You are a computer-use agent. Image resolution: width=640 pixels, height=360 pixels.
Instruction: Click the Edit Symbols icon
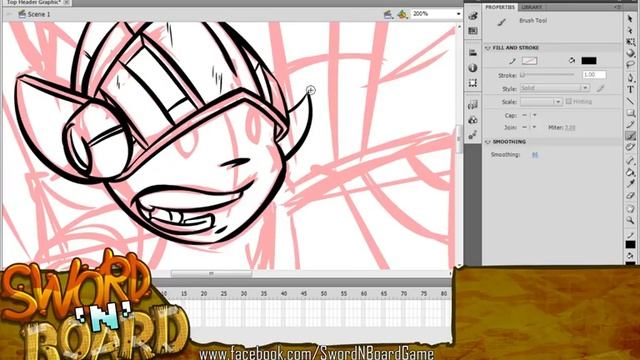click(403, 14)
